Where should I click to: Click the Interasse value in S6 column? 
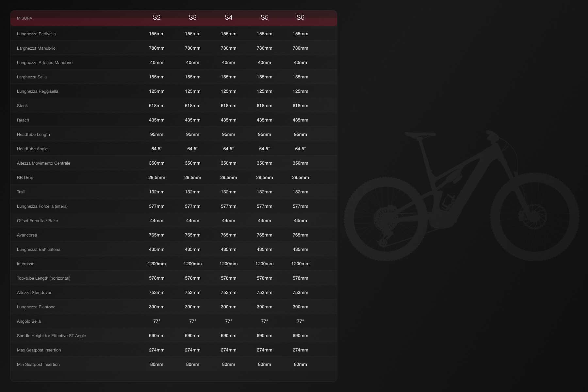300,264
